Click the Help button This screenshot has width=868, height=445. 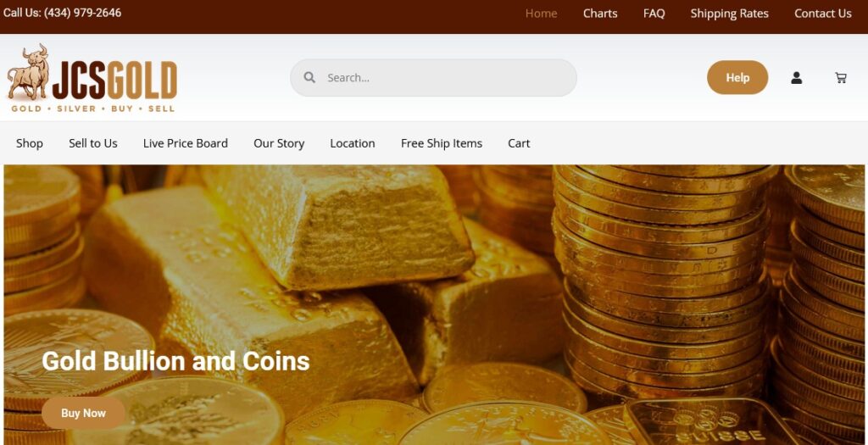pyautogui.click(x=737, y=77)
